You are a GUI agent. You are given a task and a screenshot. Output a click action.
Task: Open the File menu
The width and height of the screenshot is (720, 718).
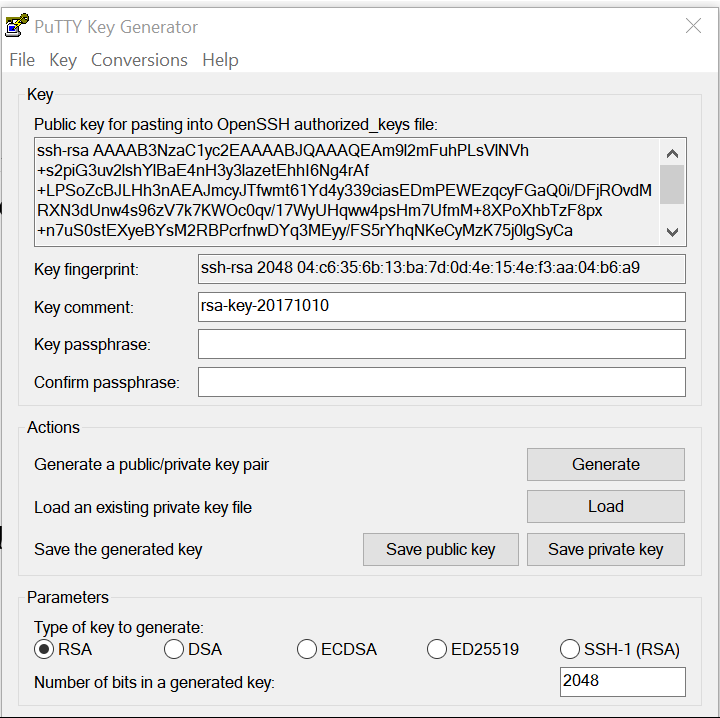pos(22,60)
